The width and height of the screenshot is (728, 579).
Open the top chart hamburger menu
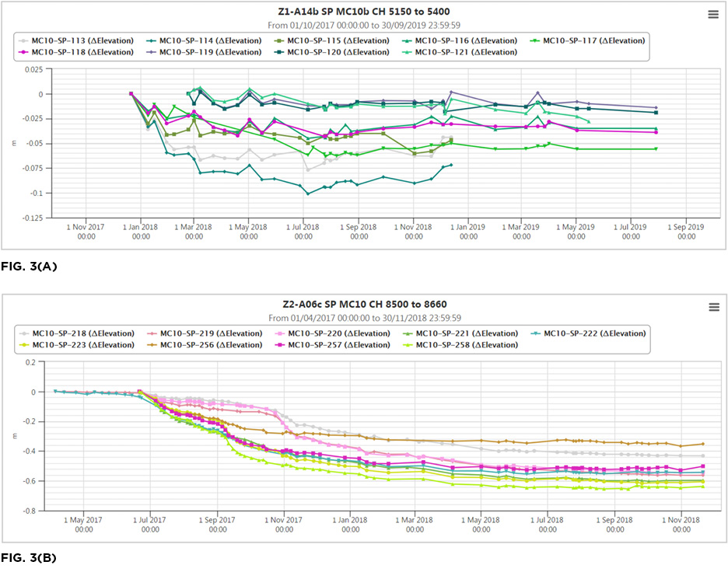click(x=713, y=14)
